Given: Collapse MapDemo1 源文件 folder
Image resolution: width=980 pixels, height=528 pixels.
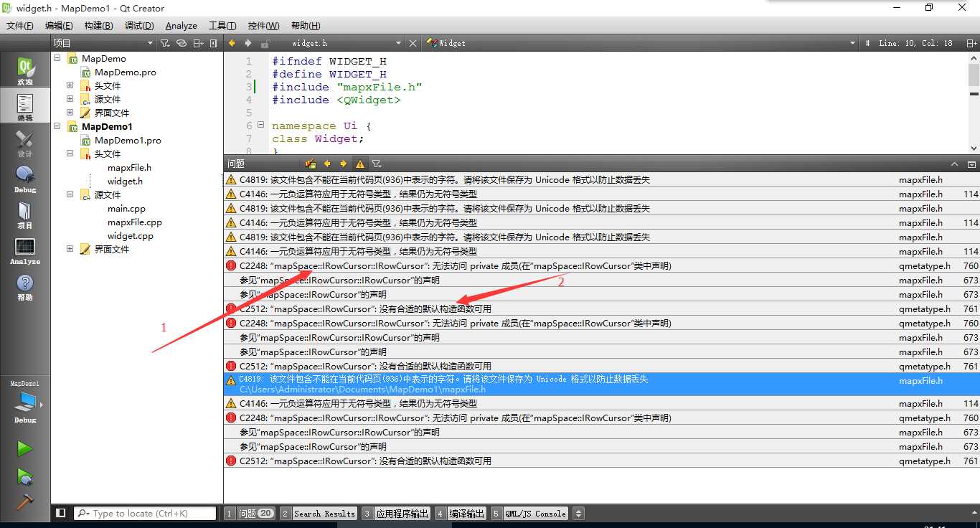Looking at the screenshot, I should click(x=70, y=194).
